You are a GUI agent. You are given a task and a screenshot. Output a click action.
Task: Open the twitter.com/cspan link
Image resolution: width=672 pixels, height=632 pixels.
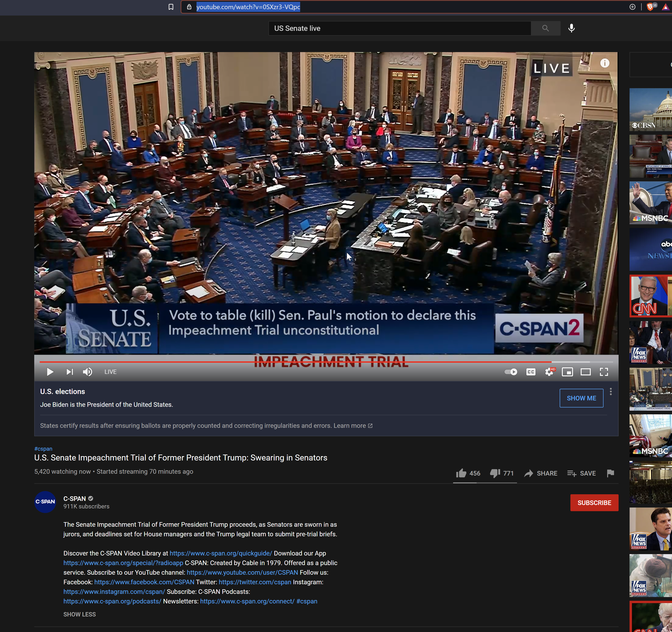pyautogui.click(x=255, y=582)
